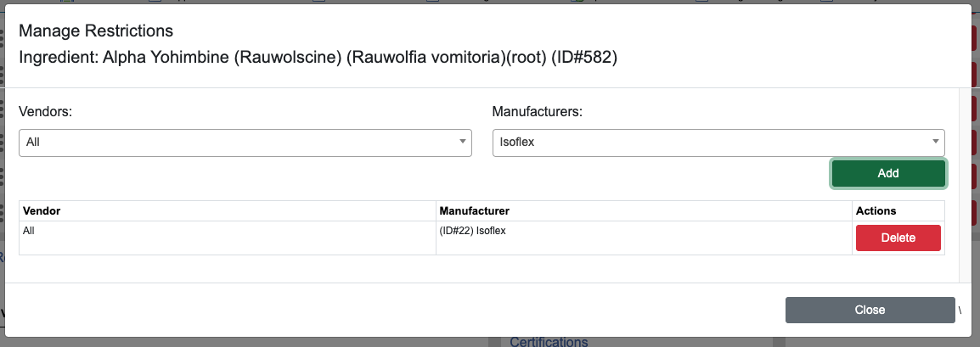980x347 pixels.
Task: Close the Manage Restrictions dialog
Action: 870,310
